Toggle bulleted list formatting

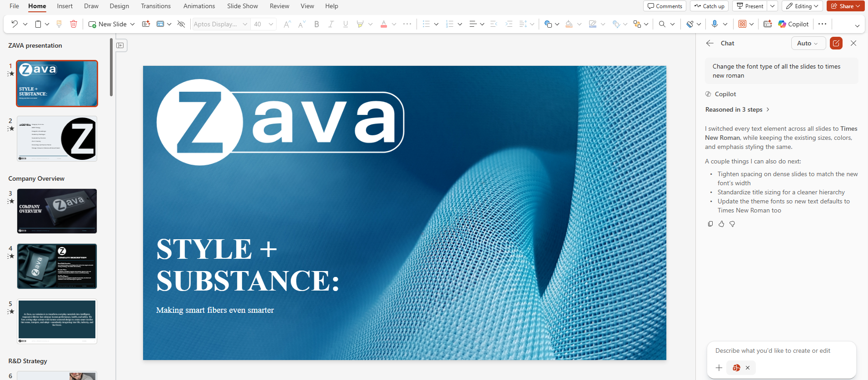click(x=426, y=24)
